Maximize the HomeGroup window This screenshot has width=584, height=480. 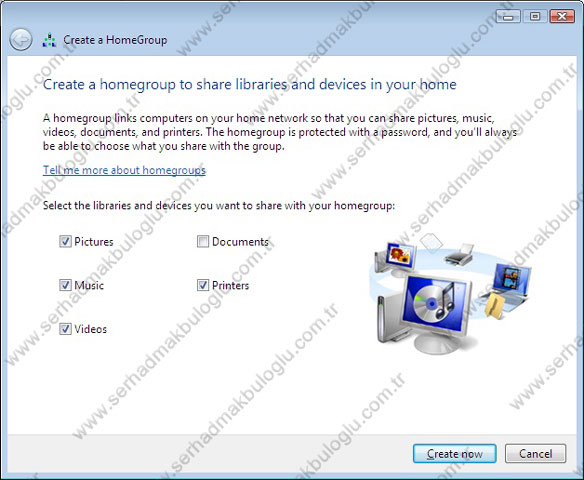[x=535, y=16]
